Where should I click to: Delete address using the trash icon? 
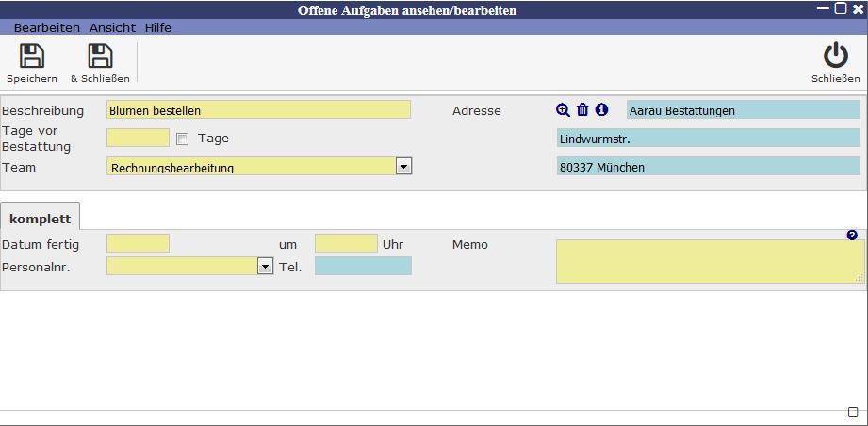[582, 110]
